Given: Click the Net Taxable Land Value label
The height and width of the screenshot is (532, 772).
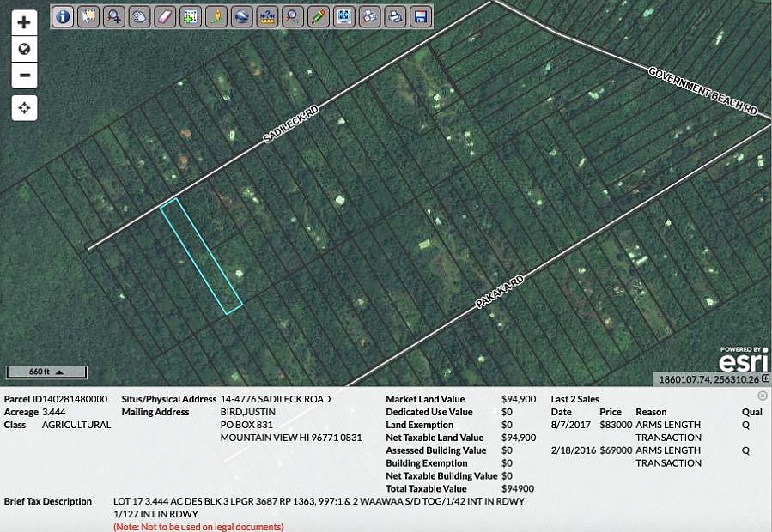Looking at the screenshot, I should click(435, 438).
